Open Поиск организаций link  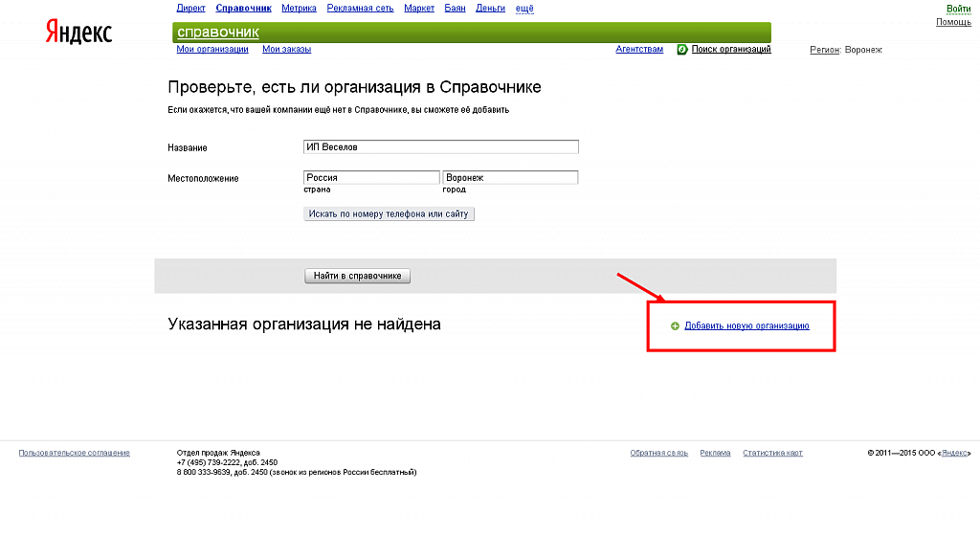731,50
